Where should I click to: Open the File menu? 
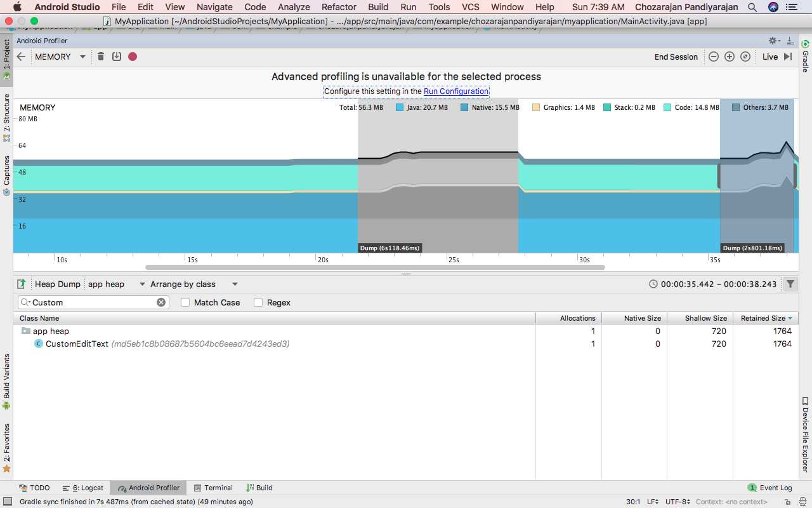click(119, 7)
